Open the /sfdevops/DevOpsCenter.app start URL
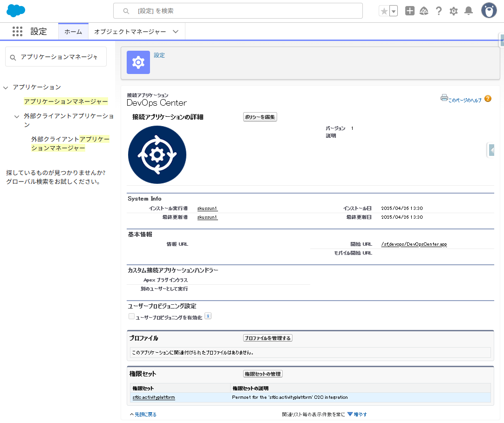The image size is (504, 423). pos(414,244)
